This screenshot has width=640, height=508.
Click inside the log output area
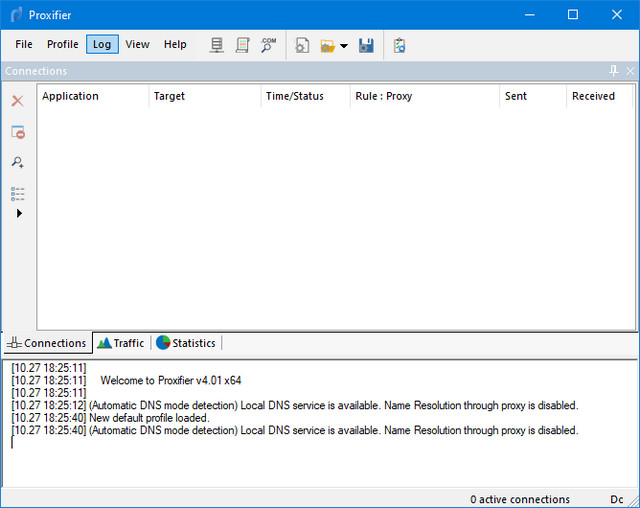click(x=320, y=460)
